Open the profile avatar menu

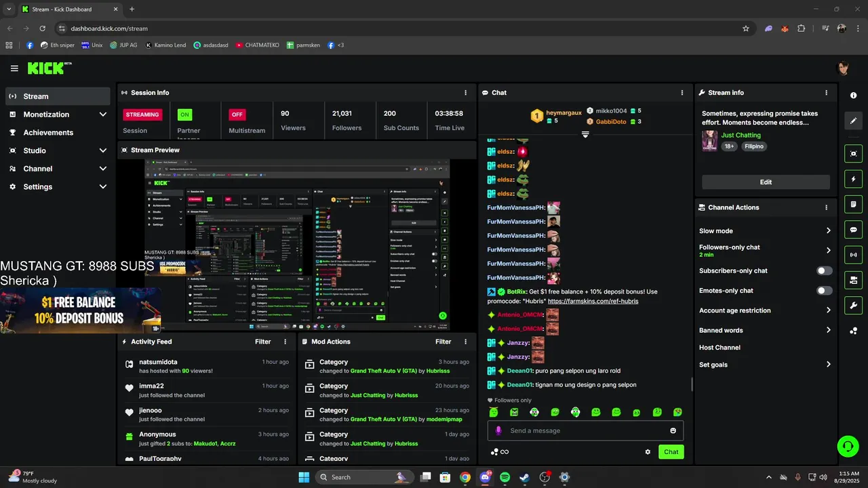click(843, 68)
